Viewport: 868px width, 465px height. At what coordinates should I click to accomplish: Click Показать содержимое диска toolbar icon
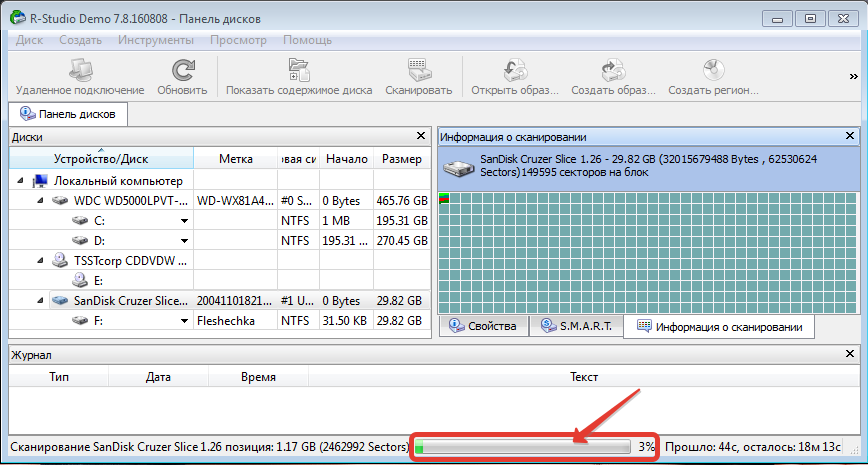tap(299, 71)
